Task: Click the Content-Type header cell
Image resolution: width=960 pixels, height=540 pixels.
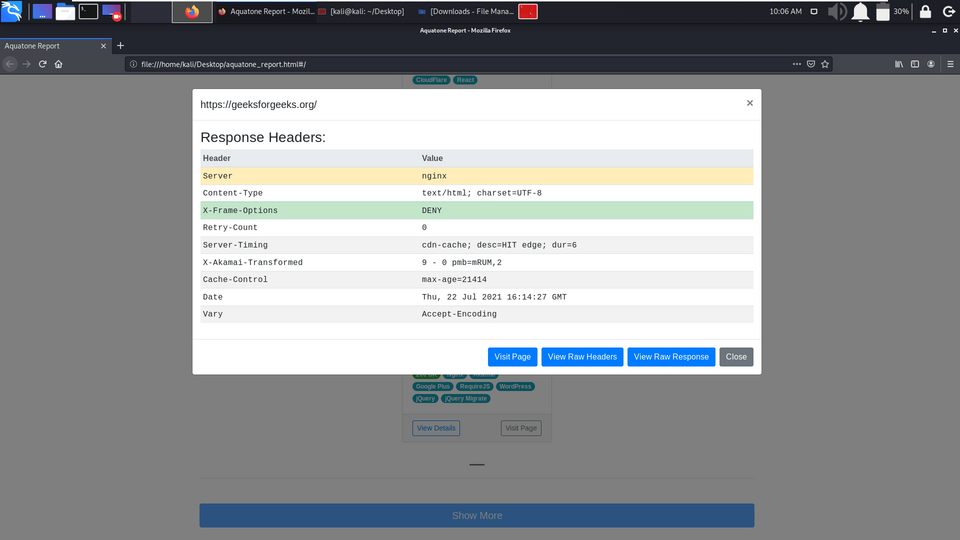Action: point(233,193)
